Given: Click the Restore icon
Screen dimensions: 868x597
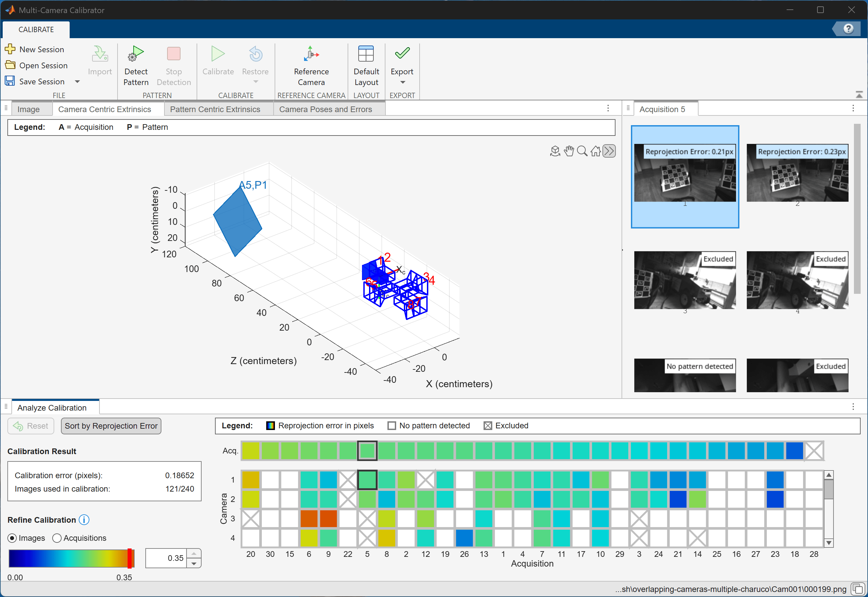Looking at the screenshot, I should coord(256,55).
